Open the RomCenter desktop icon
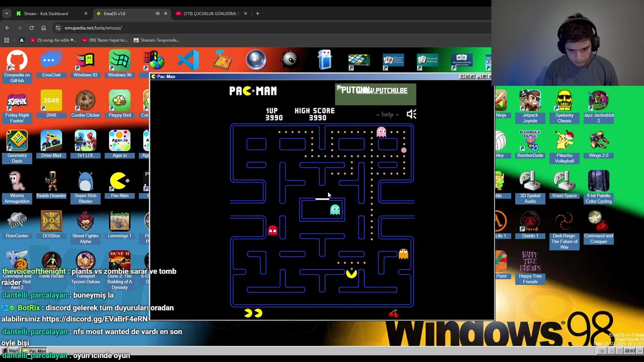644x362 pixels. point(17,225)
